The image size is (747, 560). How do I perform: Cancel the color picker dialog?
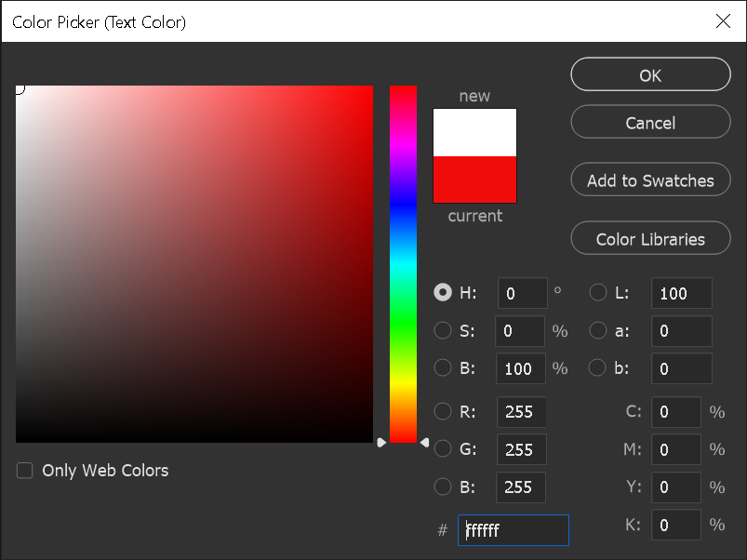coord(649,121)
